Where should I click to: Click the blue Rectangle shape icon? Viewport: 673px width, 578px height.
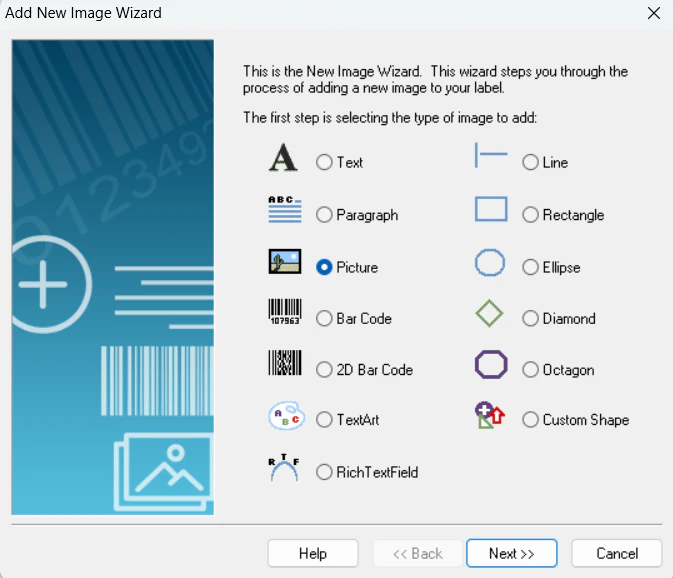pyautogui.click(x=491, y=209)
